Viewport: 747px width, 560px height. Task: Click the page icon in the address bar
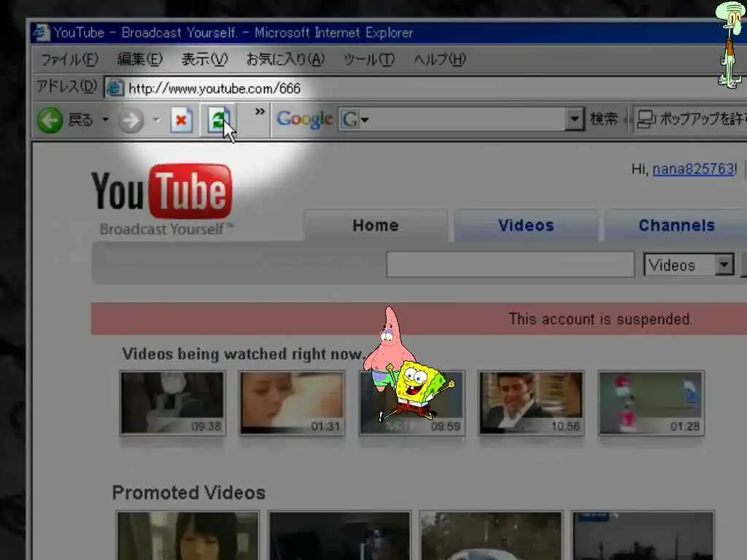coord(115,88)
